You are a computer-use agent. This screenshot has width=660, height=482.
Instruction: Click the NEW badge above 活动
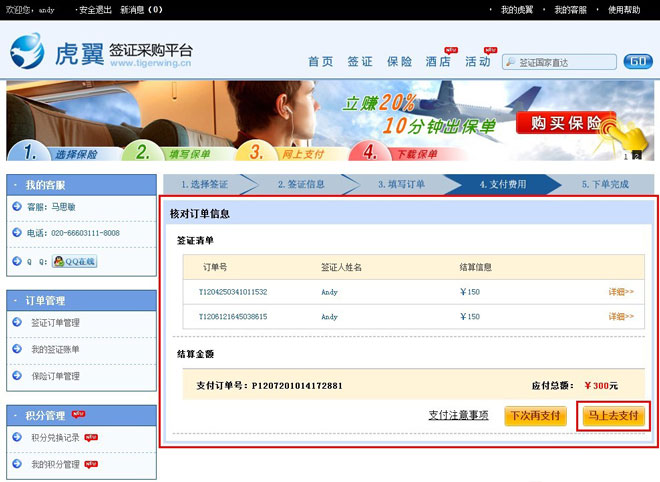click(490, 50)
